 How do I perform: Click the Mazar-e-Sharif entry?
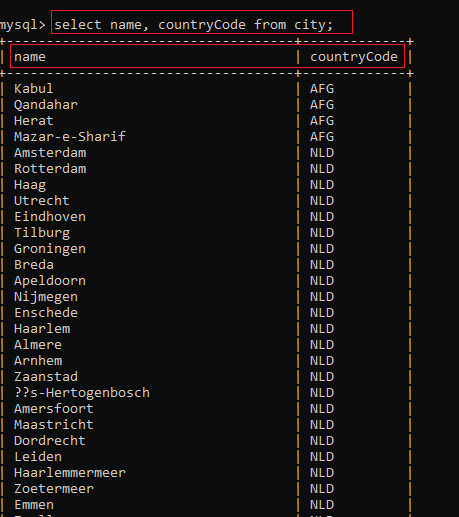point(70,137)
